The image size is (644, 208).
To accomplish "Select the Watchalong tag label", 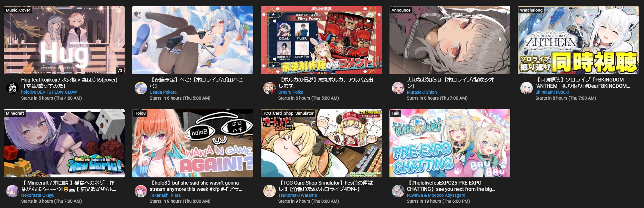I will tap(531, 10).
